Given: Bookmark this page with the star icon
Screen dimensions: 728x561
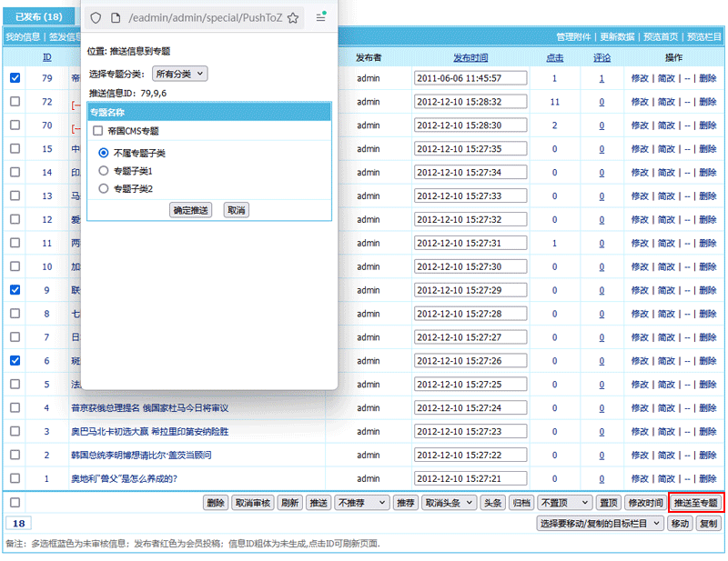Looking at the screenshot, I should pyautogui.click(x=293, y=17).
